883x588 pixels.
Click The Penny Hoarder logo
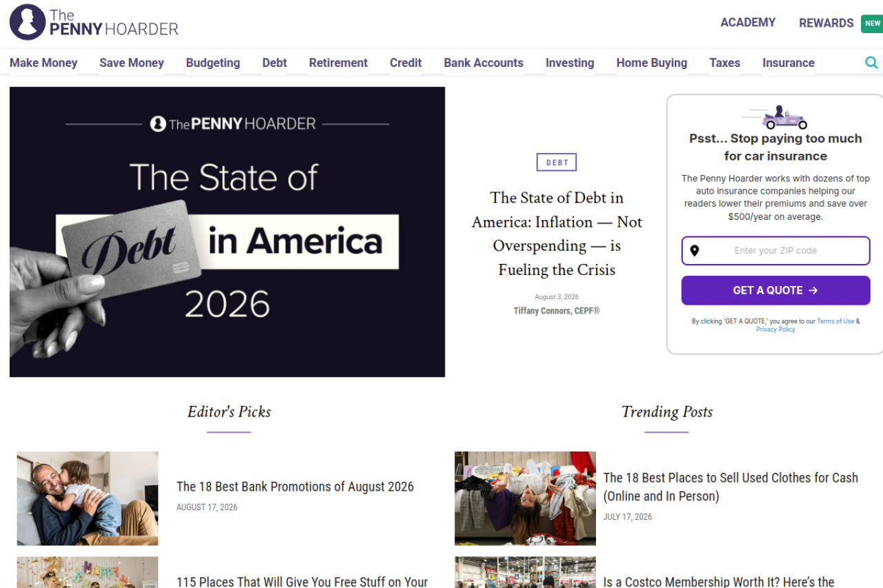(94, 22)
